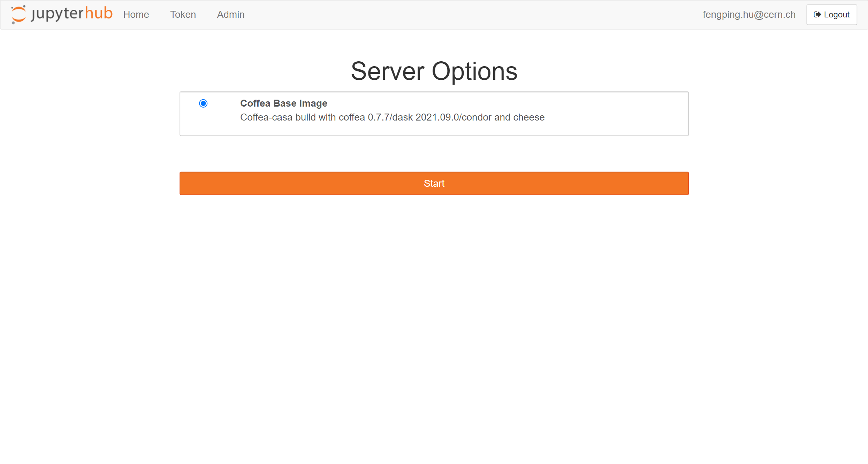Viewport: 868px width, 464px height.
Task: Open the Home navigation item
Action: (x=136, y=15)
